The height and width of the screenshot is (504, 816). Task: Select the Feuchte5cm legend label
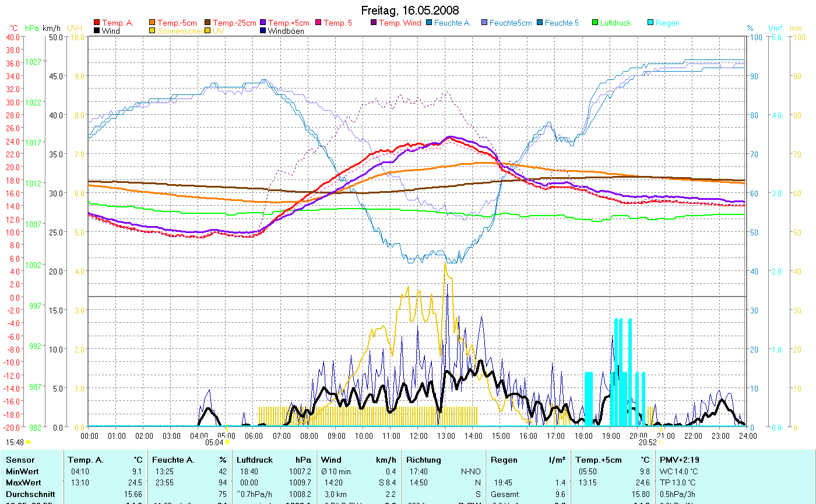(x=510, y=23)
